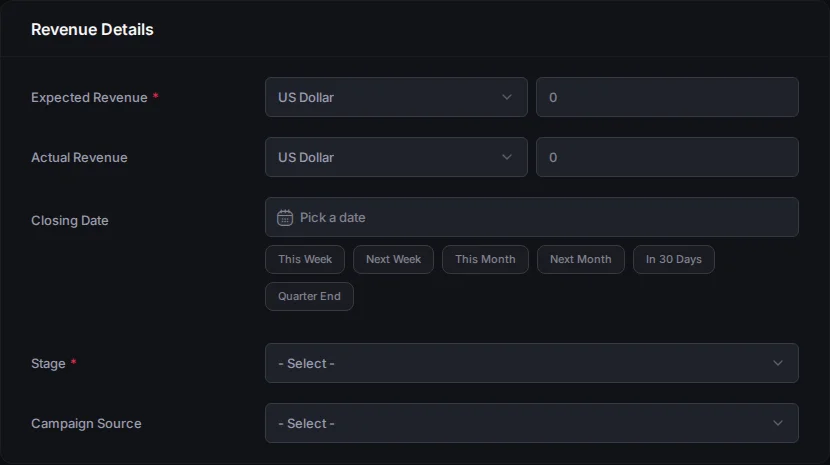Select the Next Month shortcut

point(581,260)
